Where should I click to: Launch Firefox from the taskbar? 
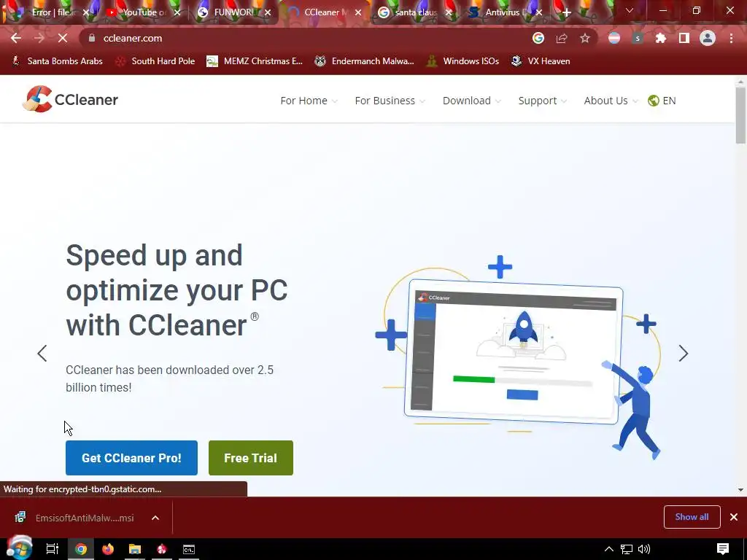point(108,549)
